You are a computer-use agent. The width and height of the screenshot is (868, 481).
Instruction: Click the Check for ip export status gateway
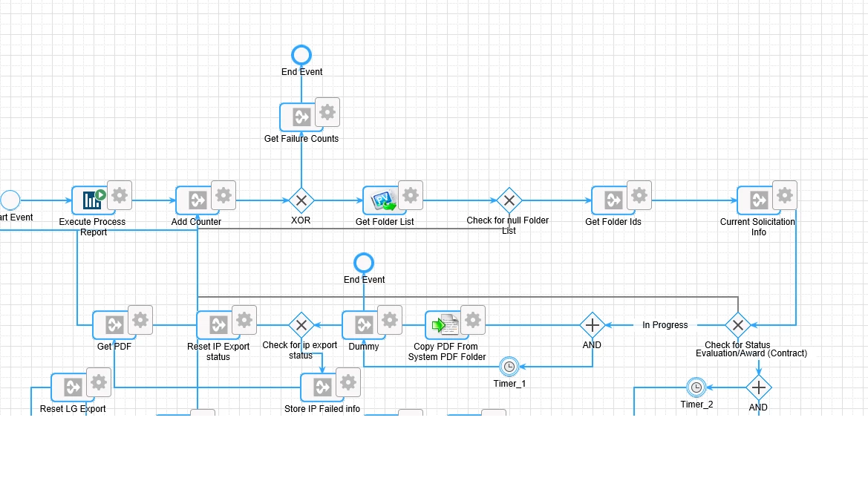[301, 325]
